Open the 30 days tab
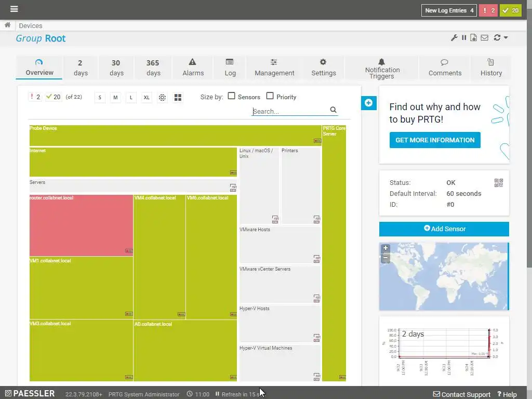 point(116,68)
